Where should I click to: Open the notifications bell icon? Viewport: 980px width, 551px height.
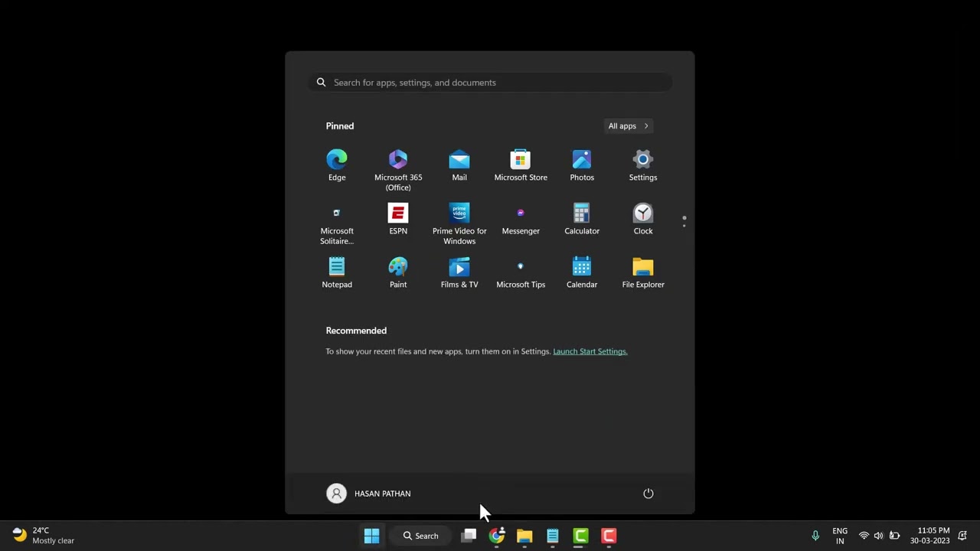962,536
